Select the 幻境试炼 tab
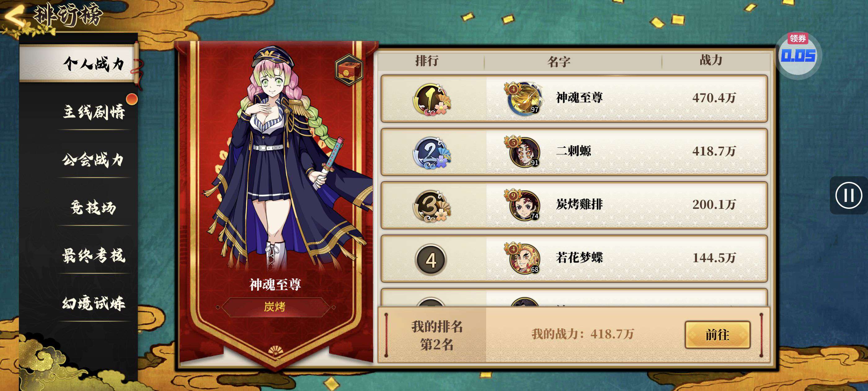This screenshot has height=391, width=868. point(94,303)
